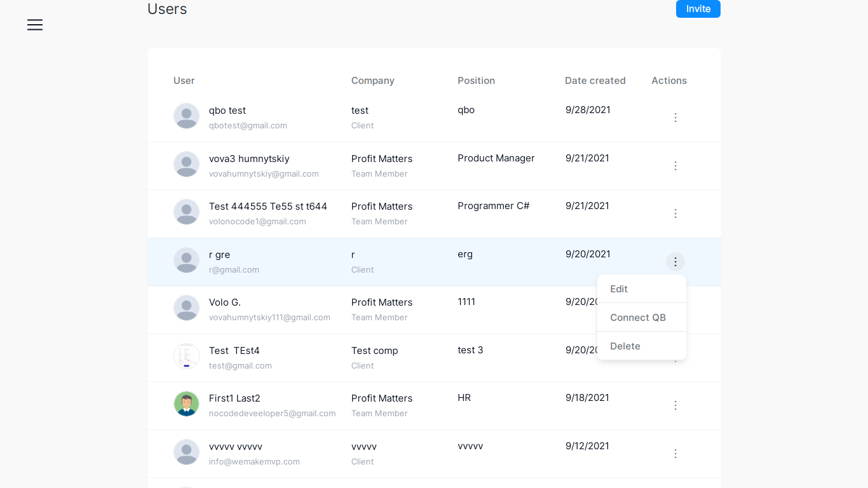Choose Connect QB in the dropdown menu
This screenshot has height=488, width=868.
pos(638,318)
